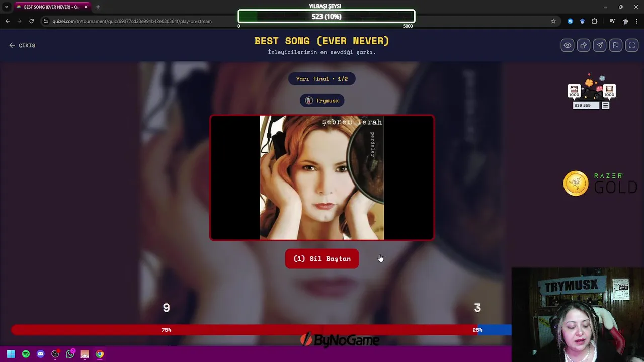Open WhatsApp from the taskbar
Screen dimensions: 644x362
click(70, 354)
